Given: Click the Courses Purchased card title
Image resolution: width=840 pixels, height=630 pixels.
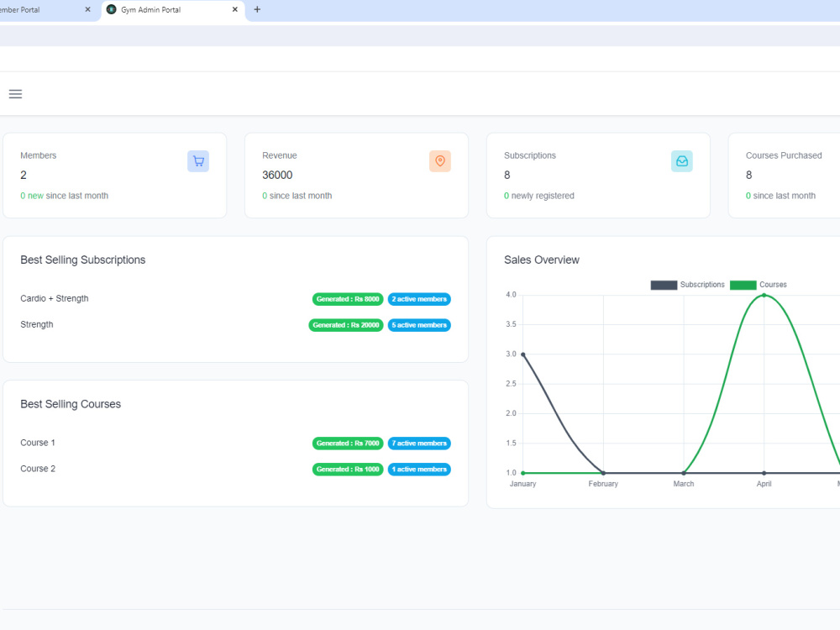Looking at the screenshot, I should coord(784,155).
